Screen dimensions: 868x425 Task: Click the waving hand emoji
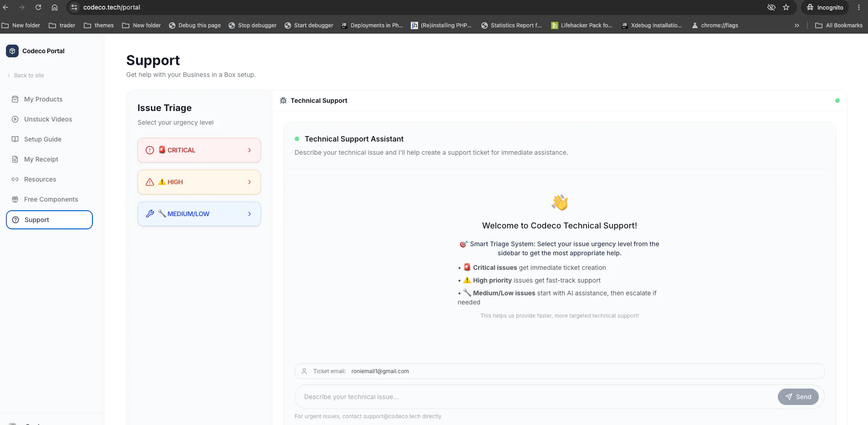click(560, 202)
